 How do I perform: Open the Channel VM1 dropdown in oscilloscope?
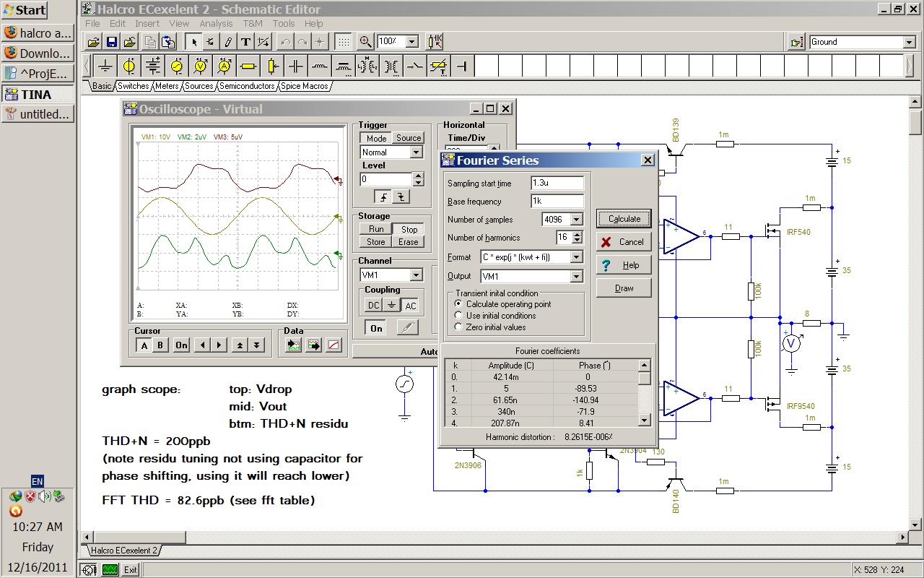416,275
